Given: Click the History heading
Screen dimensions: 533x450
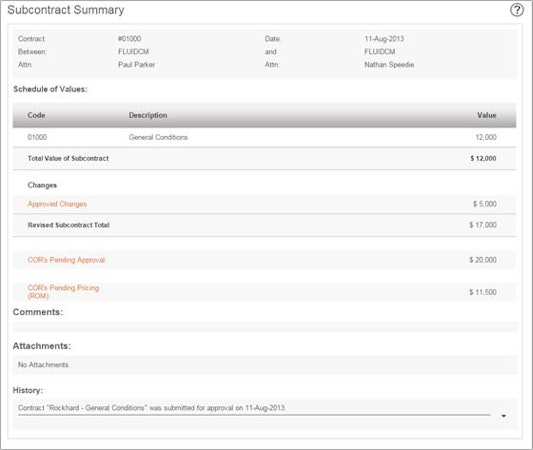Looking at the screenshot, I should [x=28, y=390].
